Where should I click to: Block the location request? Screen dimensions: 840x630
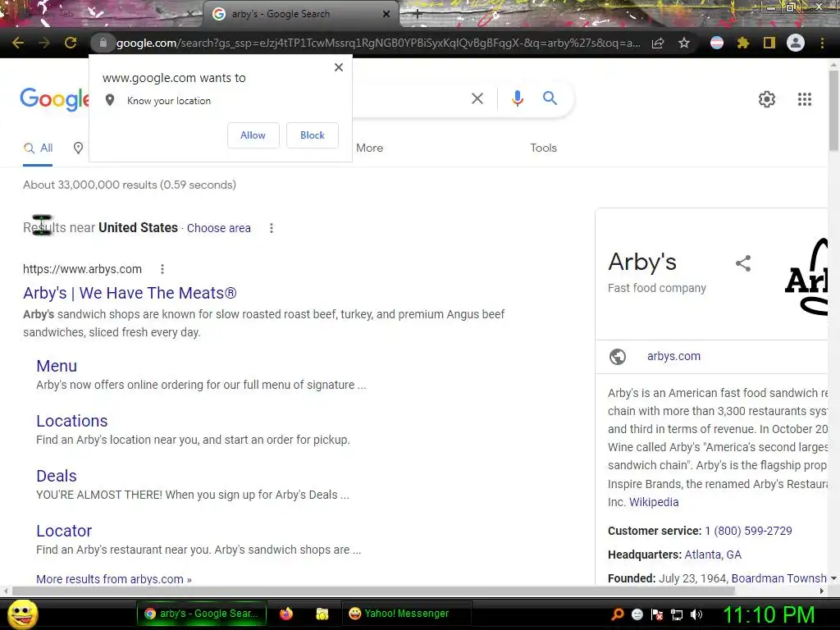click(313, 135)
